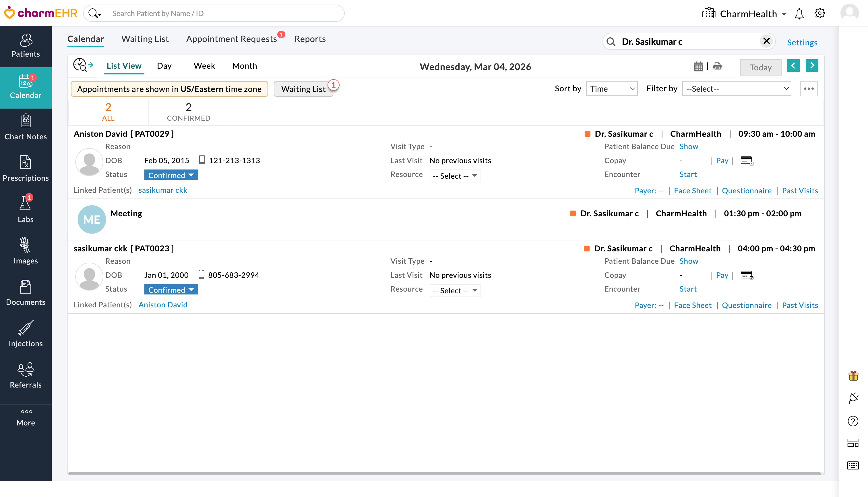Click the print calendar icon
The image size is (868, 497).
[717, 66]
